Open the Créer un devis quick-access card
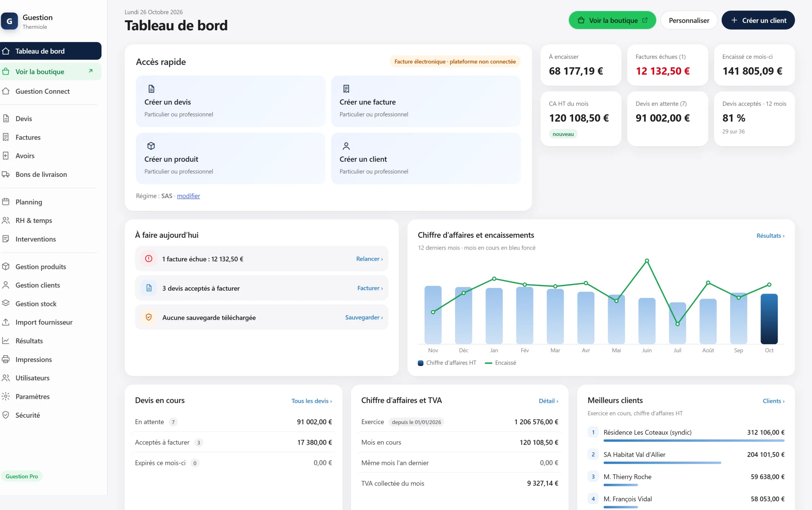Screen dimensions: 812x510 [x=231, y=102]
